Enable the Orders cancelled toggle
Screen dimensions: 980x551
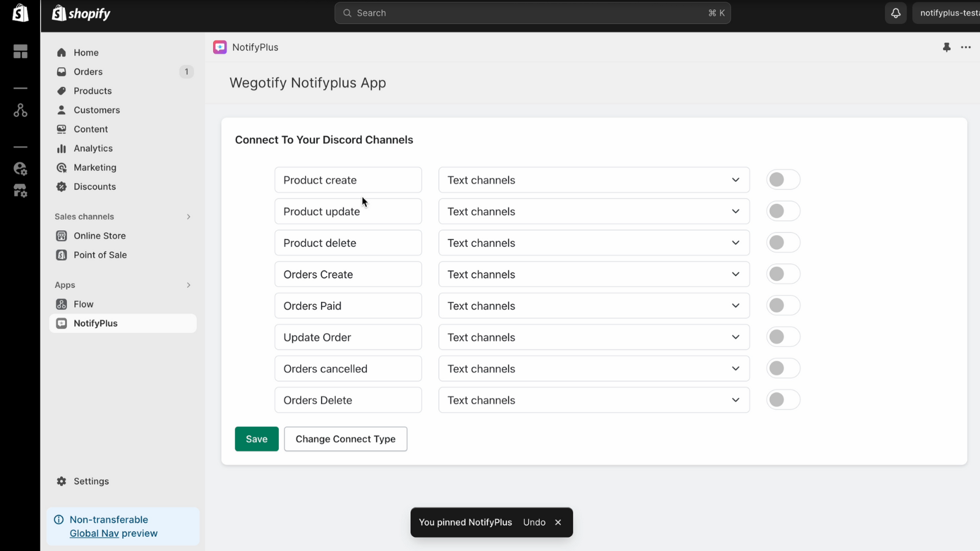coord(783,369)
